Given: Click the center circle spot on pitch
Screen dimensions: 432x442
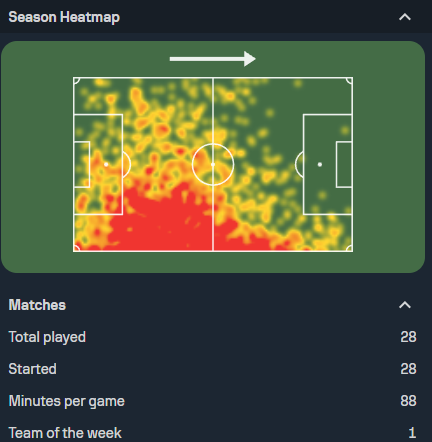Looking at the screenshot, I should pos(213,164).
